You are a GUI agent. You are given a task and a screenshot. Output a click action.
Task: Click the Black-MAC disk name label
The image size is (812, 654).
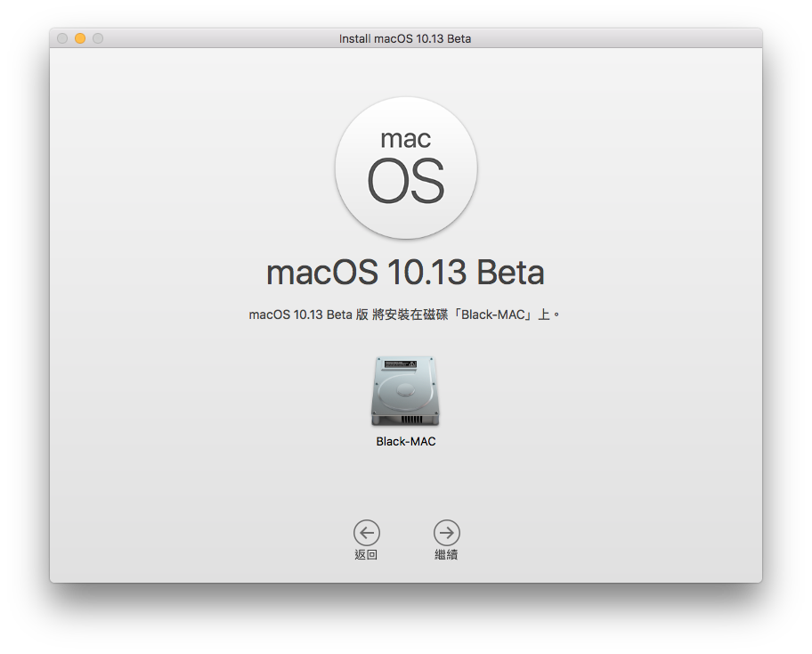[406, 442]
